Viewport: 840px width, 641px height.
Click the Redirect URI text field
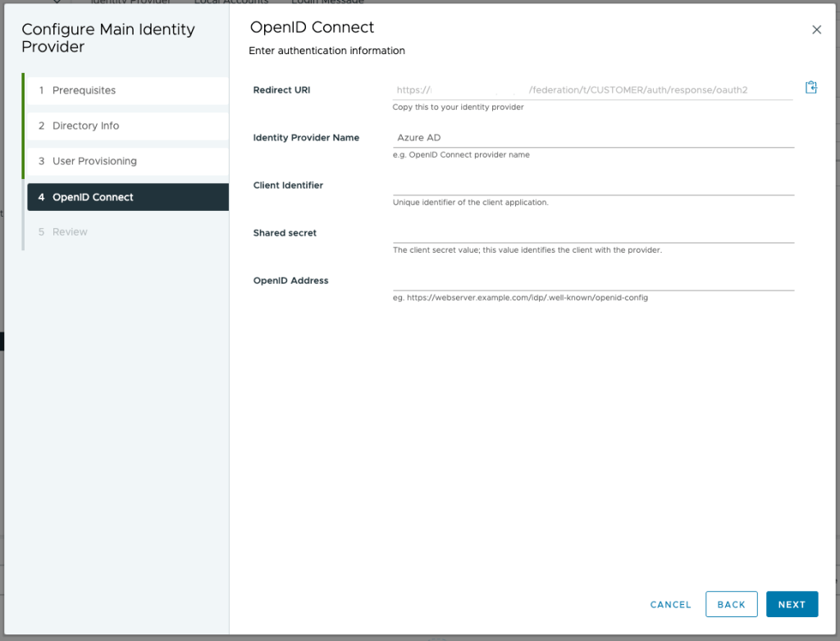point(592,90)
